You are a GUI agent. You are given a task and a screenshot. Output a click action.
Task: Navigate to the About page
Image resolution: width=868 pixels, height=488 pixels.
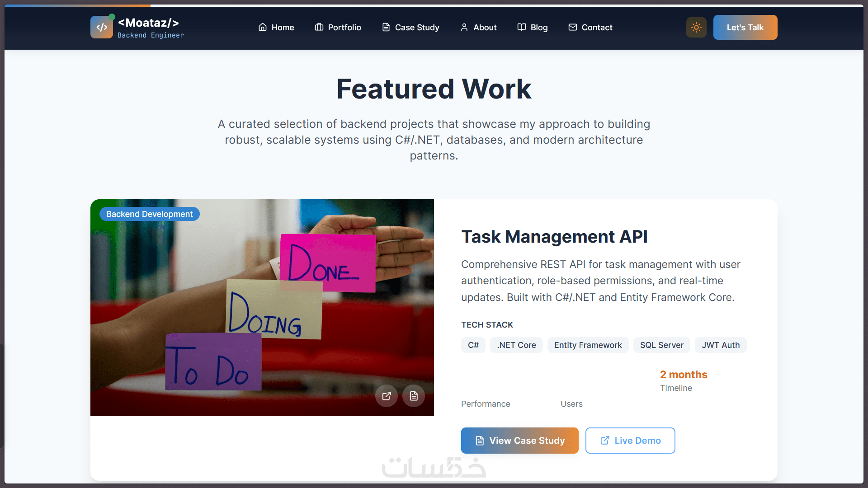478,28
